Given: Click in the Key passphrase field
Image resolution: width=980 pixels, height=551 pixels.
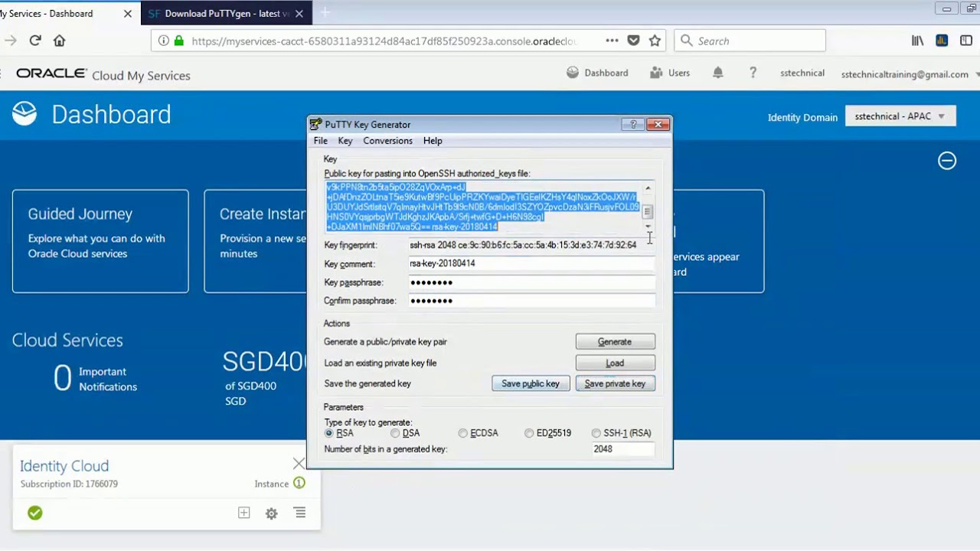Looking at the screenshot, I should (531, 282).
